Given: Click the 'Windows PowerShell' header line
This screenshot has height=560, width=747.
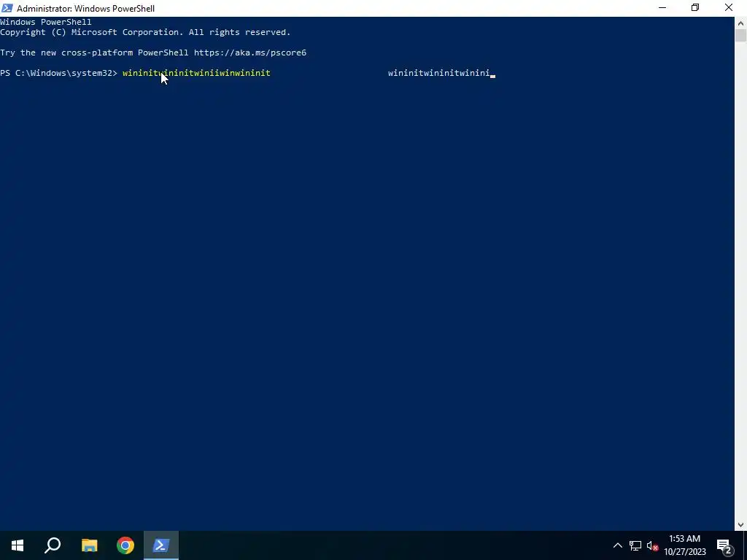Looking at the screenshot, I should click(46, 22).
